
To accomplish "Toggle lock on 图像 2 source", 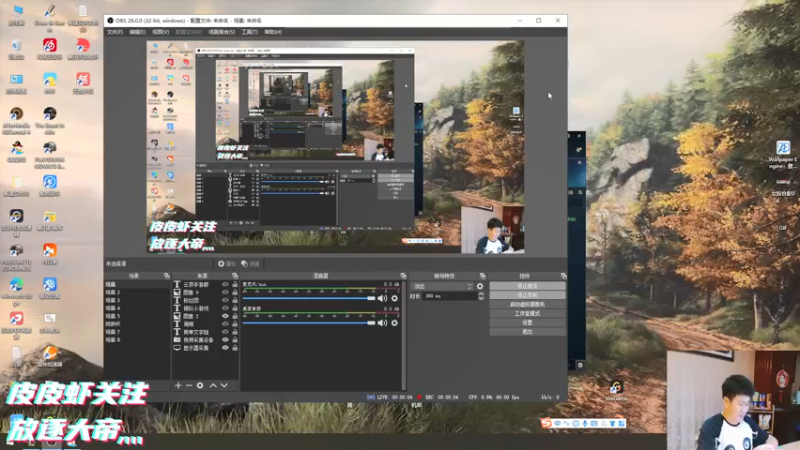I will pos(235,316).
